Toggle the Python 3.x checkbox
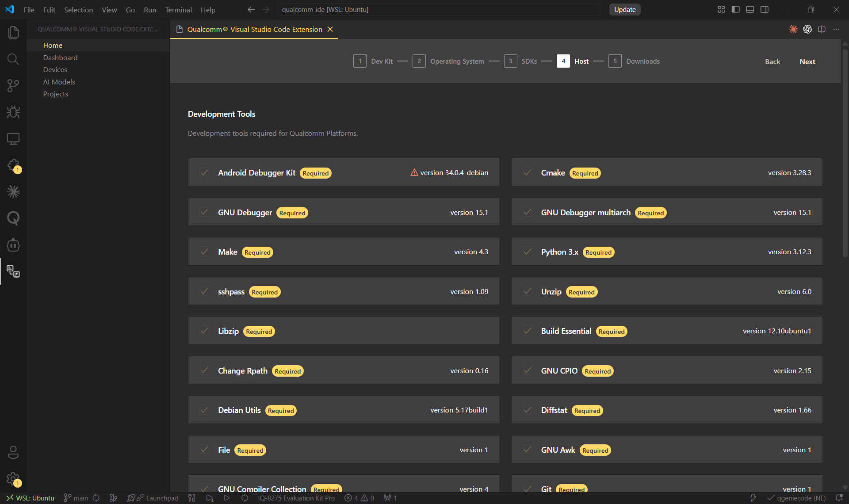Image resolution: width=849 pixels, height=504 pixels. pos(528,252)
